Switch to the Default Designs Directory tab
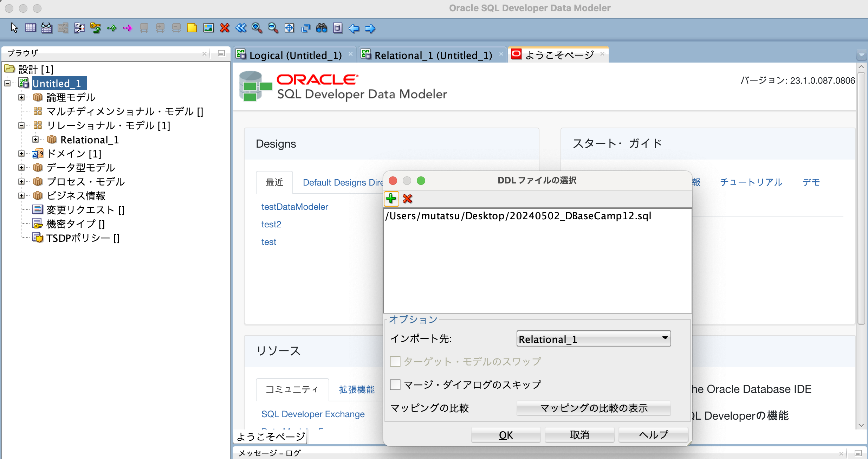 click(343, 182)
